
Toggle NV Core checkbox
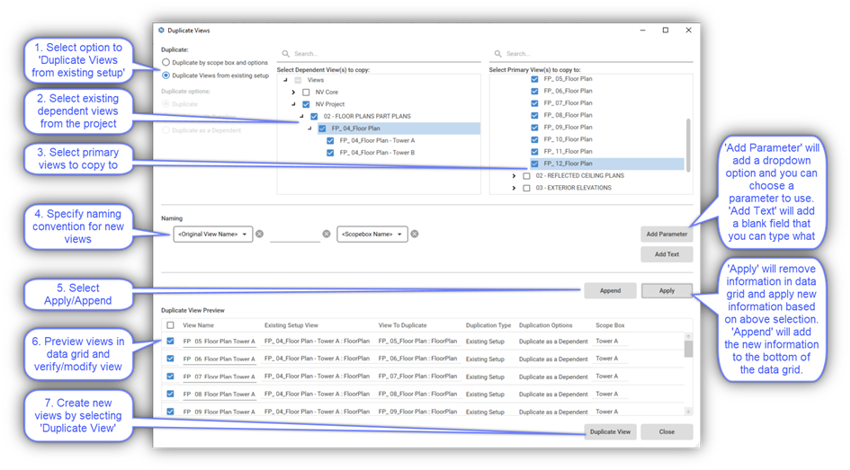click(306, 92)
